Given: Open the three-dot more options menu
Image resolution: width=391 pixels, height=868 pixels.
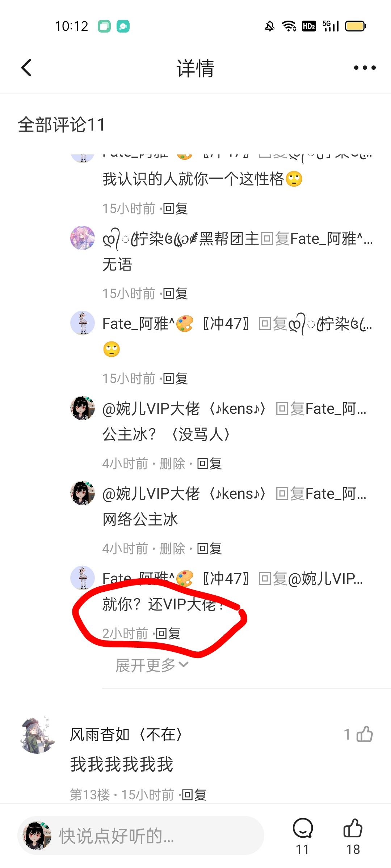Looking at the screenshot, I should coord(365,68).
